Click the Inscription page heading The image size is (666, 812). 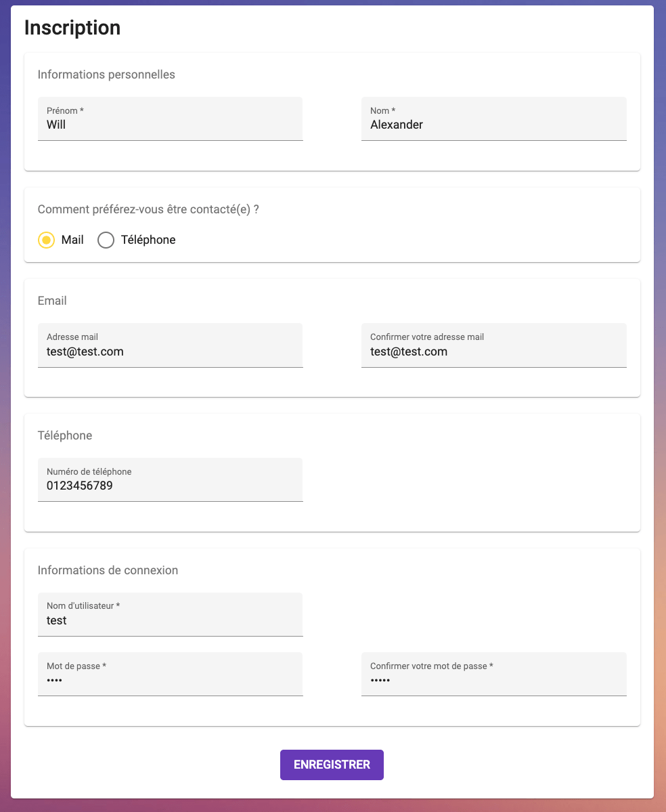[72, 28]
